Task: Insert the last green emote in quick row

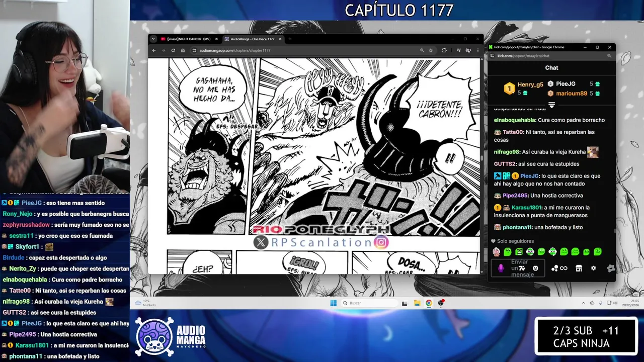Action: pyautogui.click(x=597, y=252)
